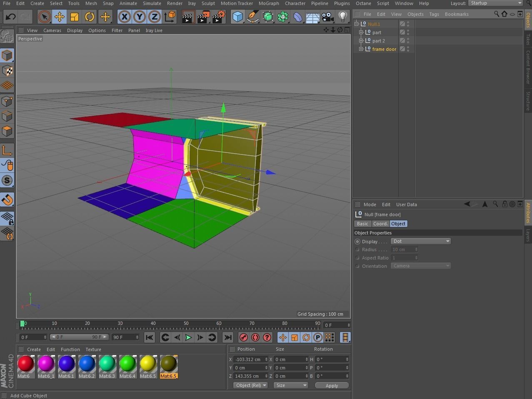532x399 pixels.
Task: Toggle Y axis lock
Action: tap(139, 17)
